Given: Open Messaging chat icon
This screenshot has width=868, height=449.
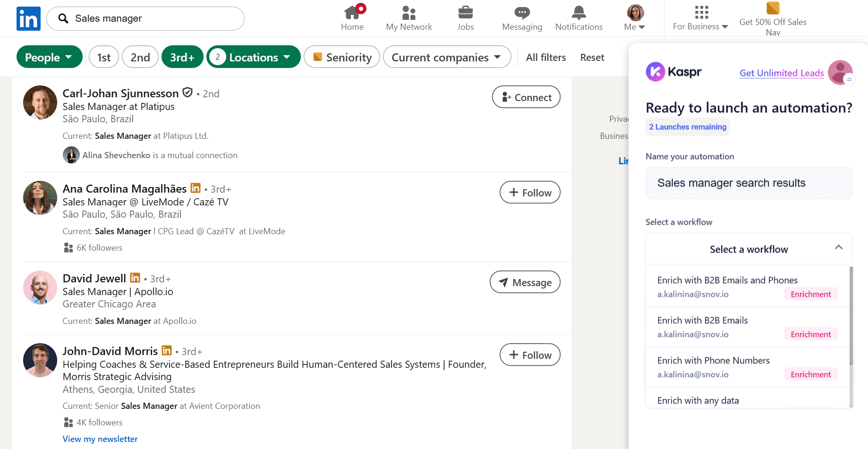Looking at the screenshot, I should [522, 13].
